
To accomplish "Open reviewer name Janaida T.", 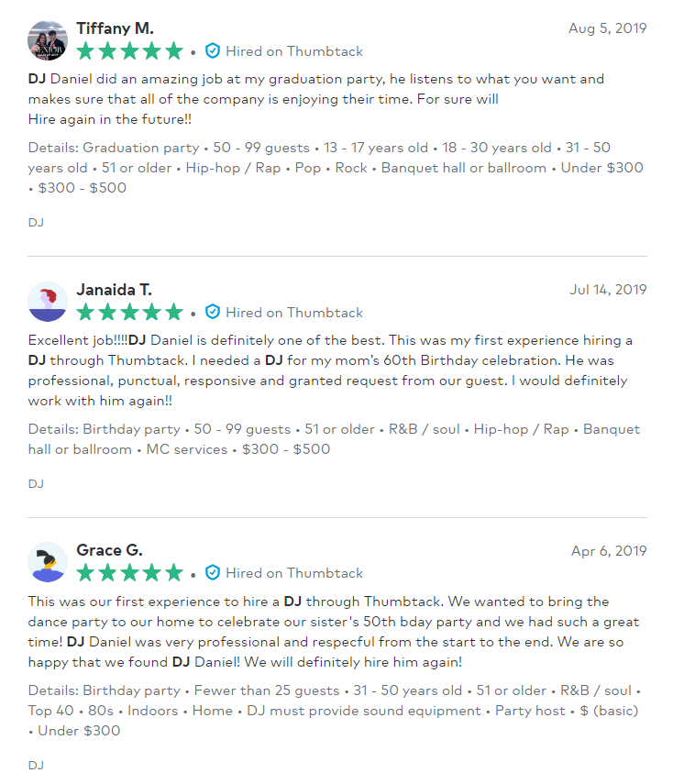I will 114,290.
